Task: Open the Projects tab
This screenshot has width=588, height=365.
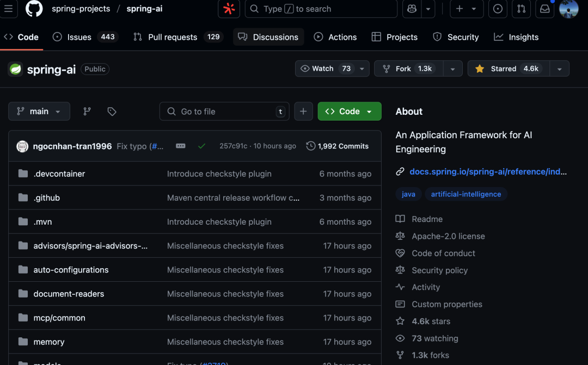Action: click(x=395, y=37)
